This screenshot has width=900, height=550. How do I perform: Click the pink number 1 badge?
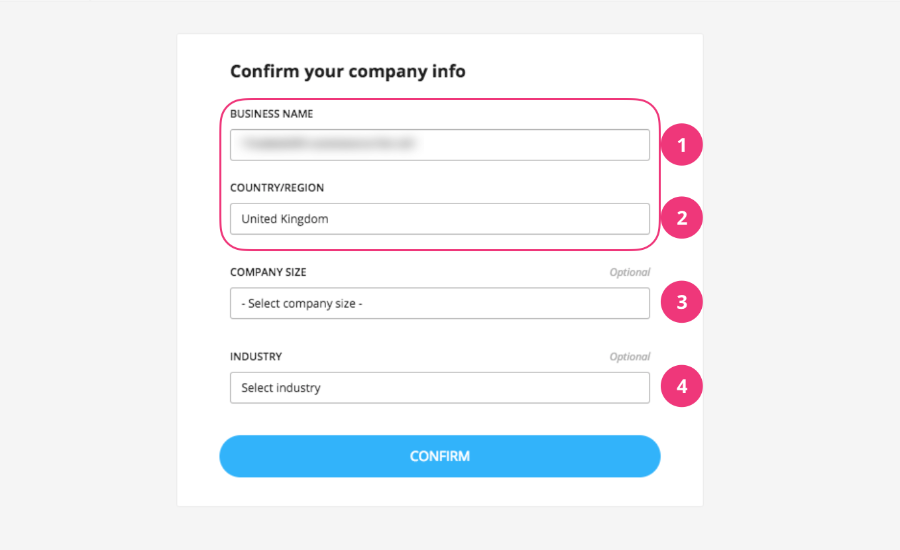click(x=682, y=145)
